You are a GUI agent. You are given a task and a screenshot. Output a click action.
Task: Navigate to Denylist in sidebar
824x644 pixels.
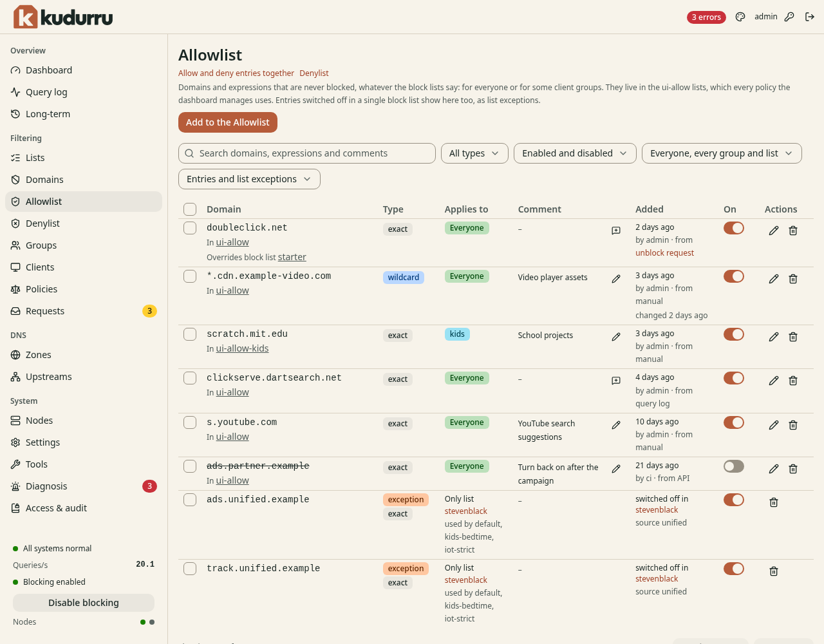pos(84,223)
